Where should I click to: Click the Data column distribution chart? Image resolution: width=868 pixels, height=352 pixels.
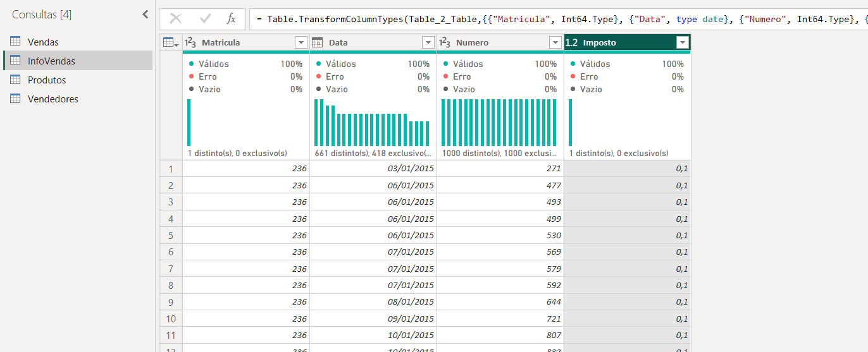point(373,123)
